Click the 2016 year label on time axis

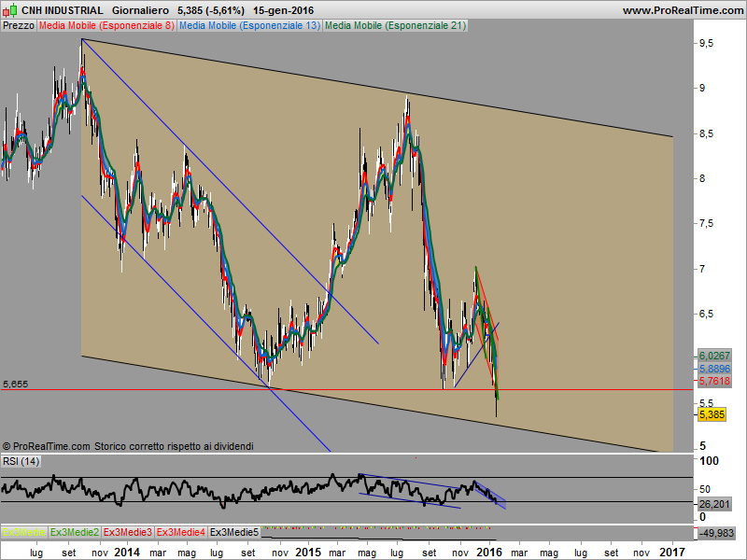tap(489, 553)
